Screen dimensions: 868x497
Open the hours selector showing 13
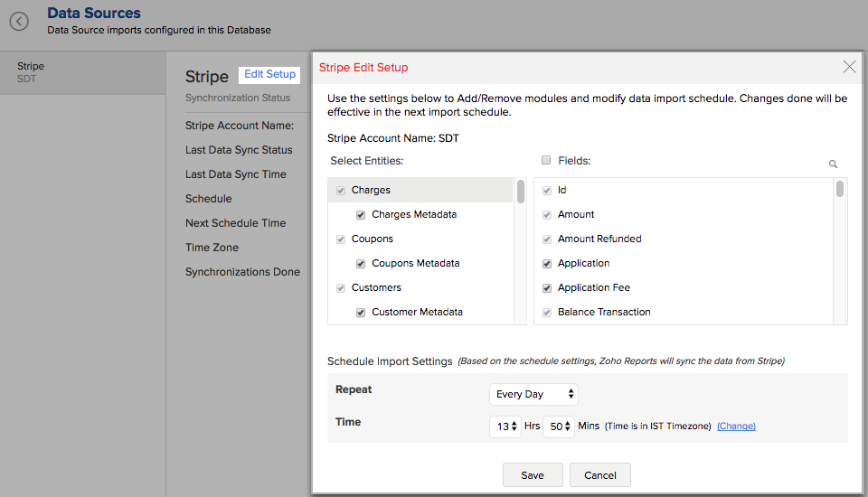pos(505,427)
